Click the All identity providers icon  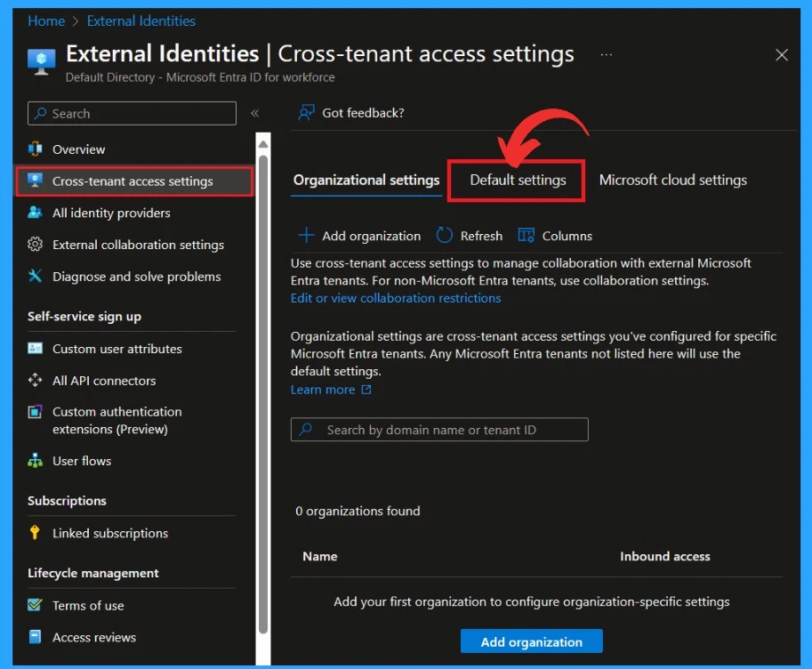(x=36, y=213)
